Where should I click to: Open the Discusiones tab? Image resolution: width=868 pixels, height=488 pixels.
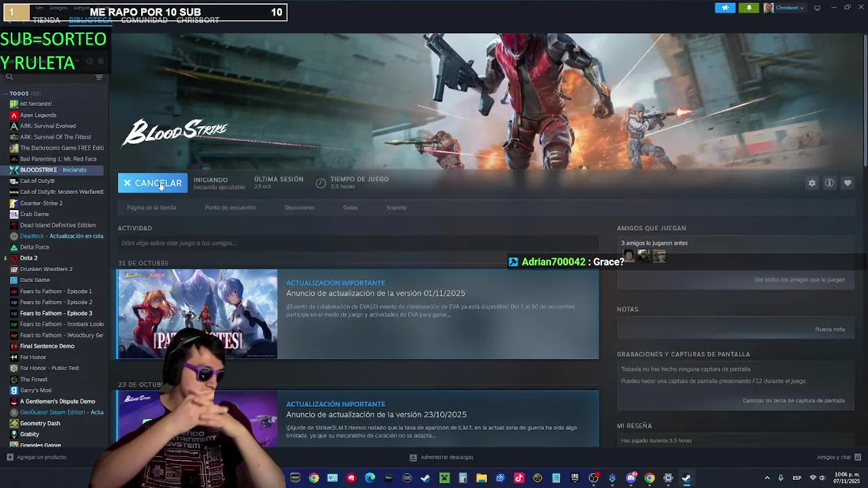[x=299, y=207]
